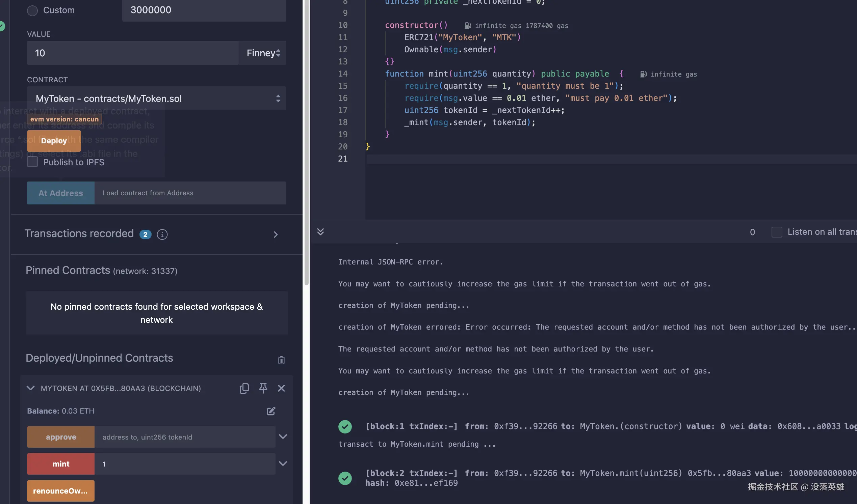
Task: Copy the deployed MyToken contract address
Action: 244,388
